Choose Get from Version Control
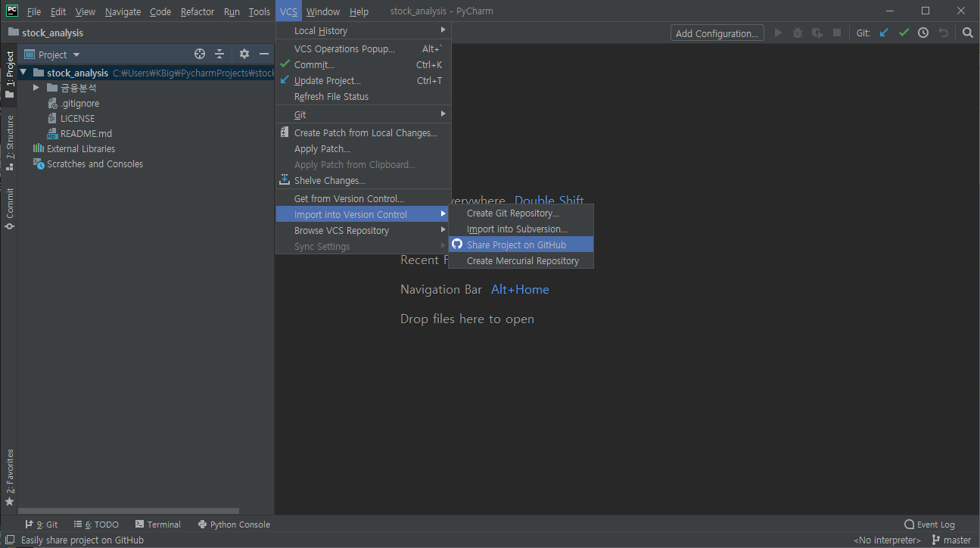This screenshot has width=980, height=548. 363,198
